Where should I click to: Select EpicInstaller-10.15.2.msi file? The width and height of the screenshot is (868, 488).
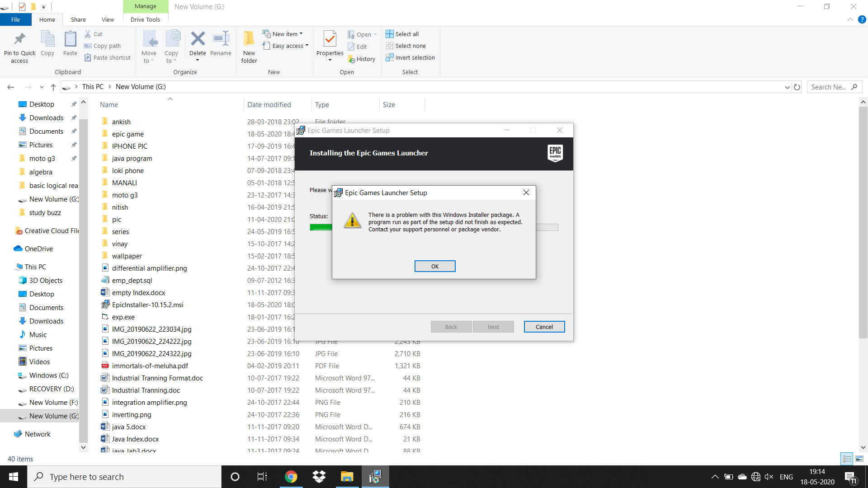click(x=148, y=305)
